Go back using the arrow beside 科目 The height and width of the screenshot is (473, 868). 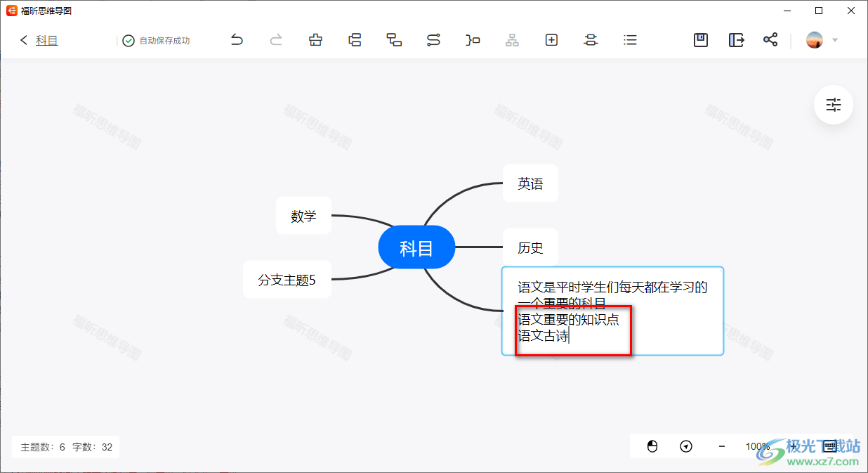(24, 40)
